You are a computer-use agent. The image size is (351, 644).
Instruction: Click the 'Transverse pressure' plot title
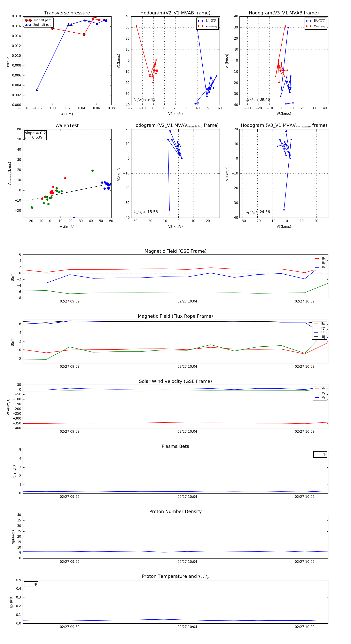click(67, 13)
